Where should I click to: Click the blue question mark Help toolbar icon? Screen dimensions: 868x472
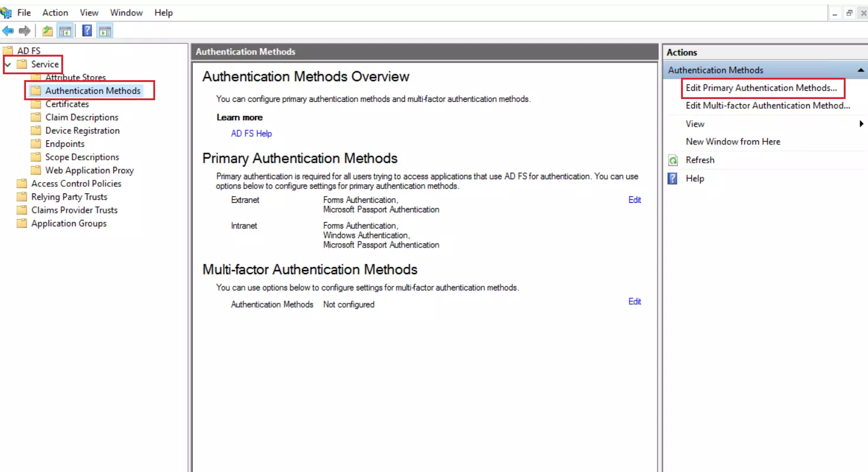click(87, 31)
